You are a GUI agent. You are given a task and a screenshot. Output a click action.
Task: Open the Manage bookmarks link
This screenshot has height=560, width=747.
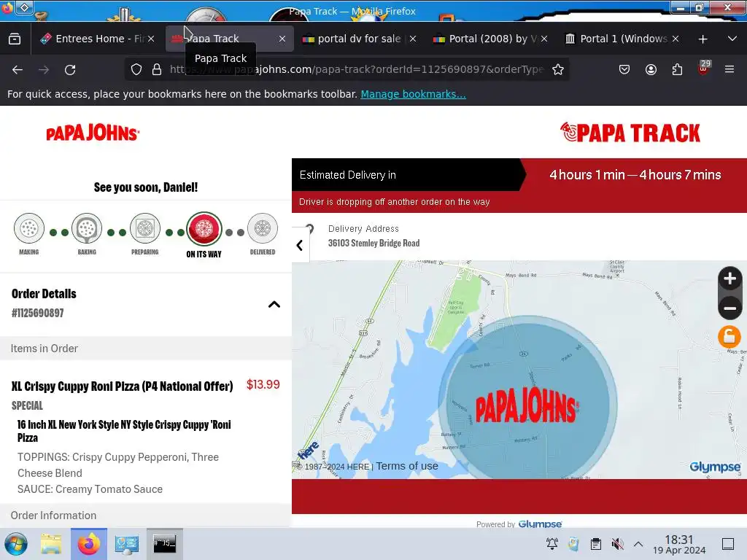(413, 94)
